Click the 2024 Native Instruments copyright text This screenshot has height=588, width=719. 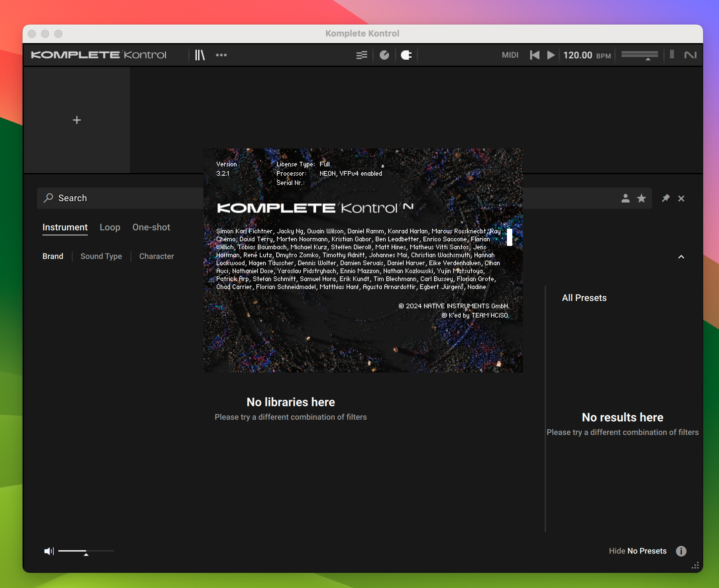[454, 306]
